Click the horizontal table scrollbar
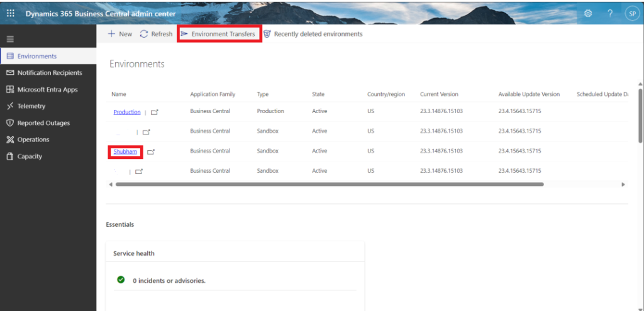644x311 pixels. coord(330,185)
